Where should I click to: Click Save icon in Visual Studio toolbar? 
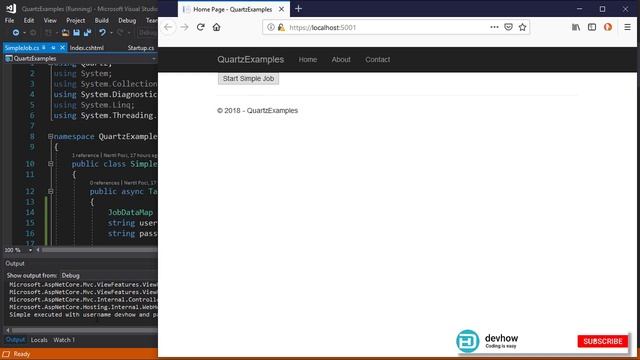[x=76, y=33]
